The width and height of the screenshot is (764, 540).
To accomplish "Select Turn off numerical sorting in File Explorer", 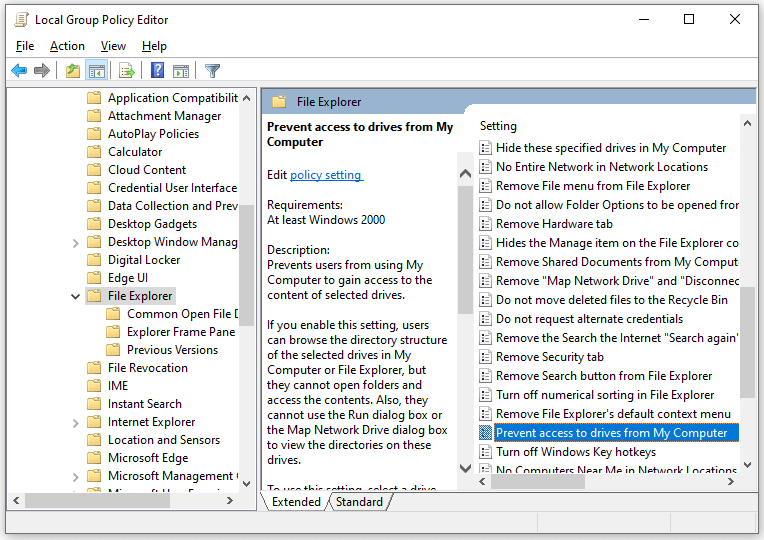I will (605, 395).
